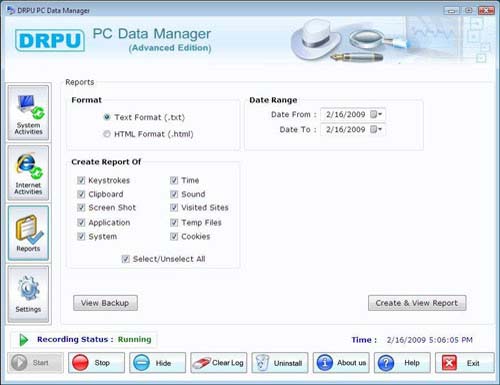Toggle the Cookies checkbox
The height and width of the screenshot is (385, 500).
(x=174, y=236)
